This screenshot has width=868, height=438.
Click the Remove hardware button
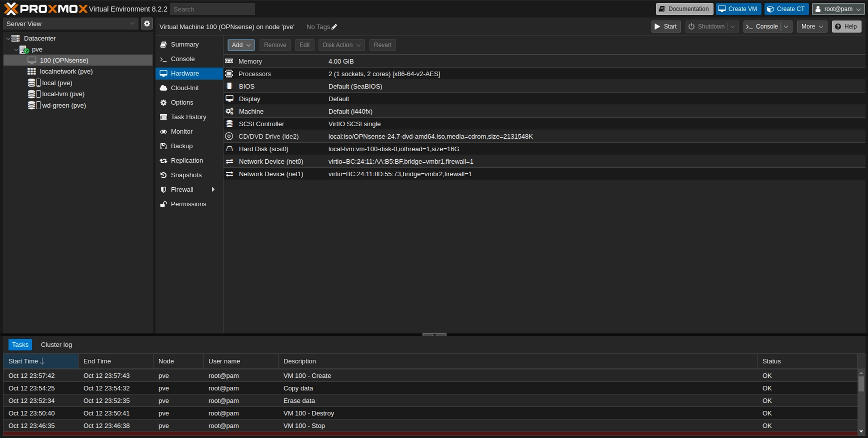click(275, 45)
